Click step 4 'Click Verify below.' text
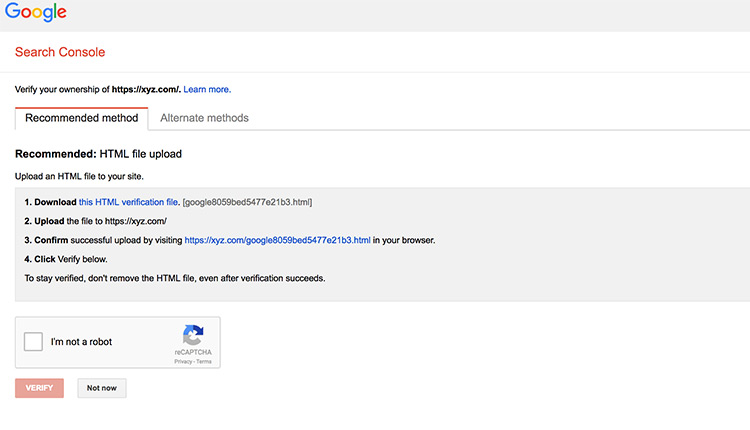Screen dimensions: 750x430 pos(66,259)
